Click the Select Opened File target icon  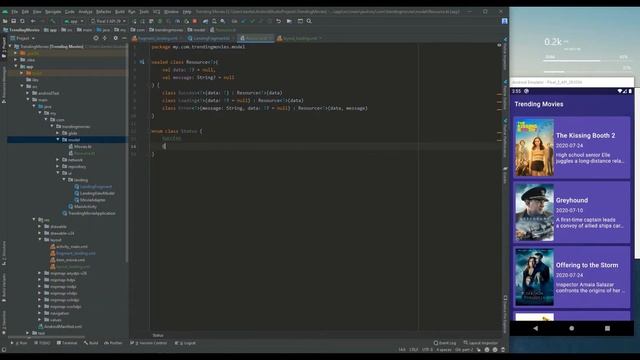click(x=96, y=38)
